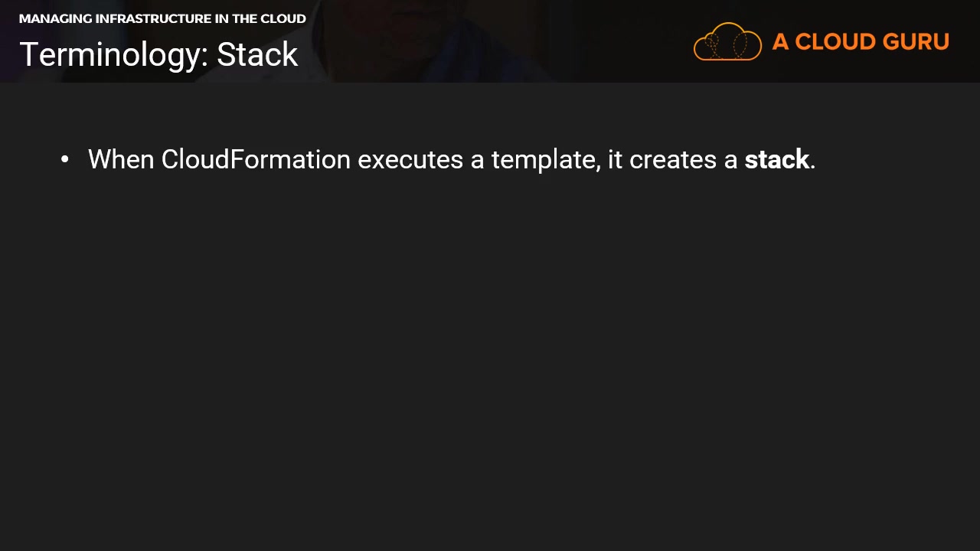Click the word "template" in the sentence
The height and width of the screenshot is (551, 980).
tap(545, 159)
